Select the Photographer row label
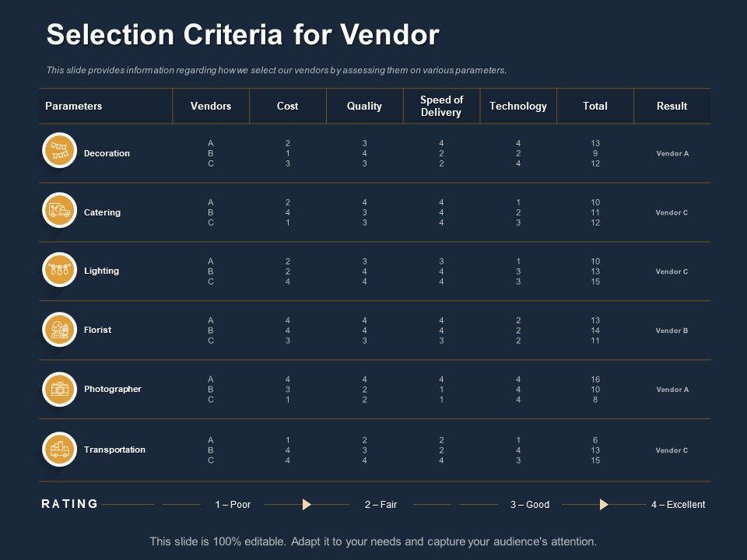This screenshot has width=747, height=560. [113, 389]
